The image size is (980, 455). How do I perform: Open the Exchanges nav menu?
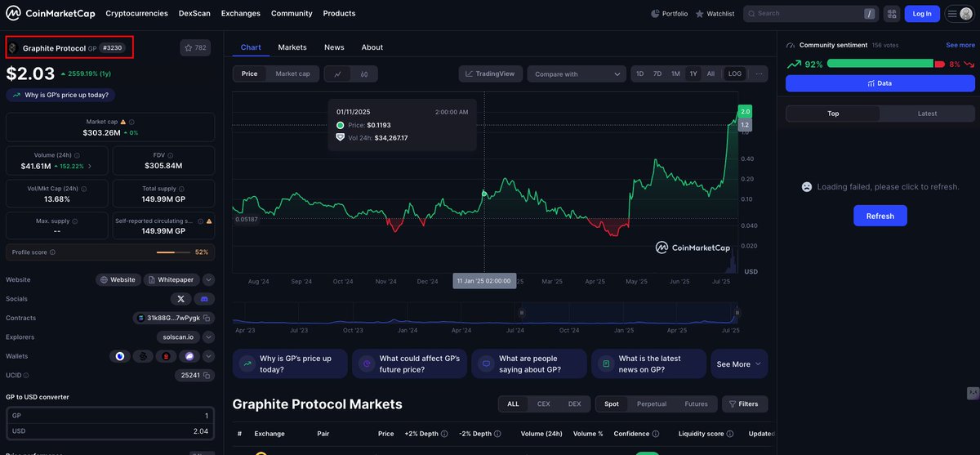click(241, 13)
